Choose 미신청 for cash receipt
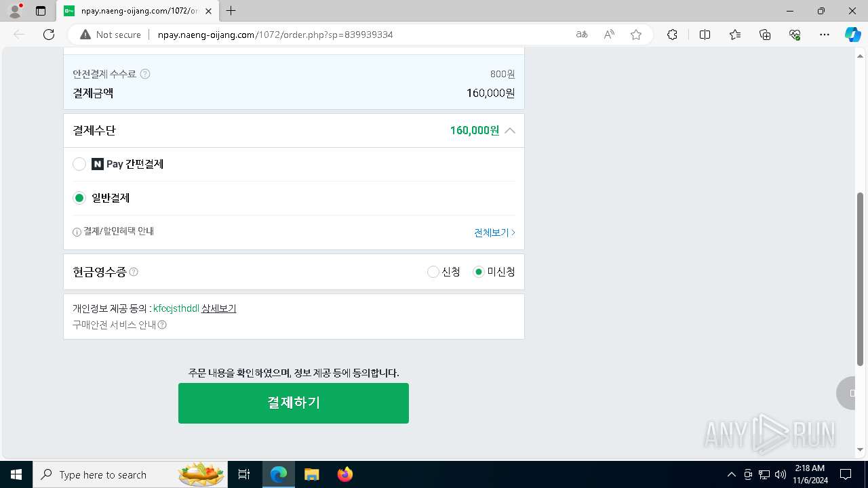Image resolution: width=868 pixels, height=488 pixels. (479, 272)
